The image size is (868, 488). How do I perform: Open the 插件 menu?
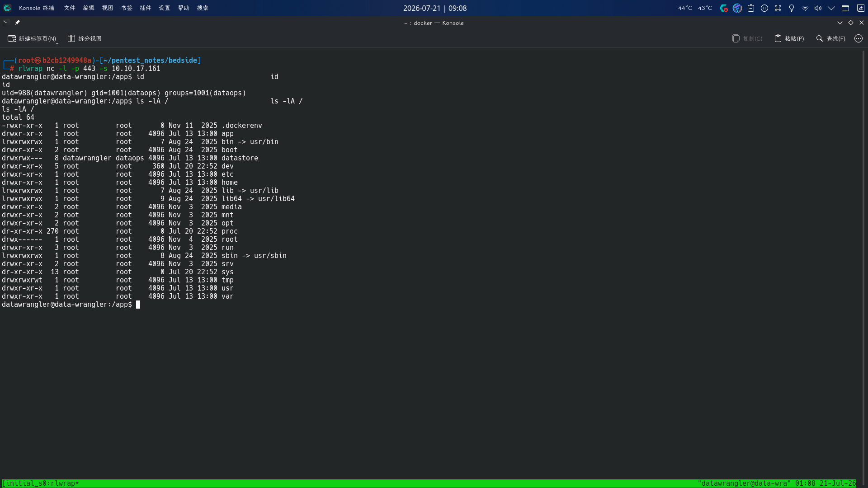[146, 8]
